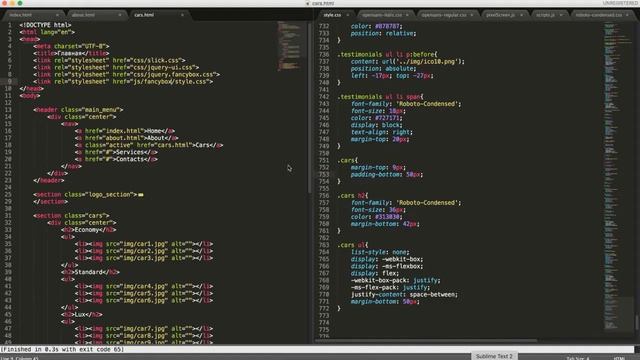Close the style.css tab
This screenshot has height=360, width=640.
[x=348, y=15]
